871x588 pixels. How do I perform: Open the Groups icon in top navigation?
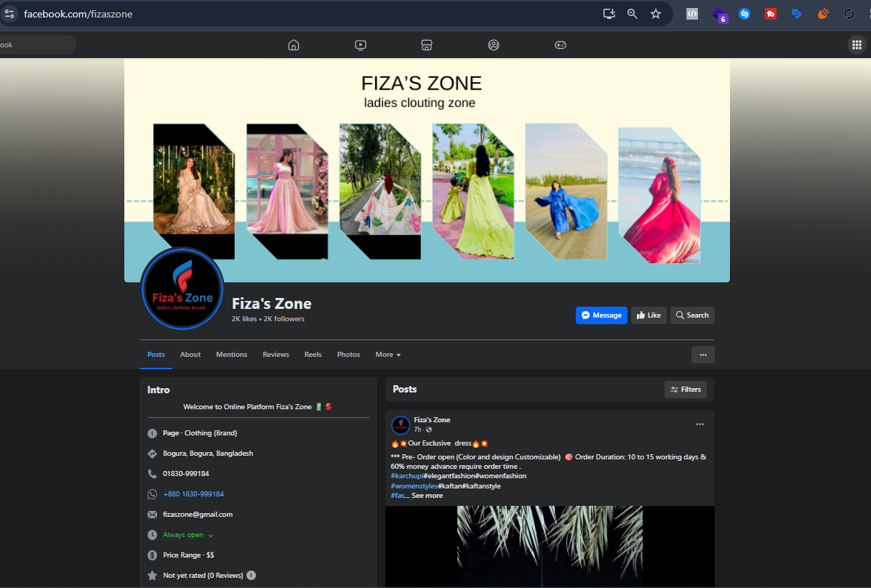[494, 45]
